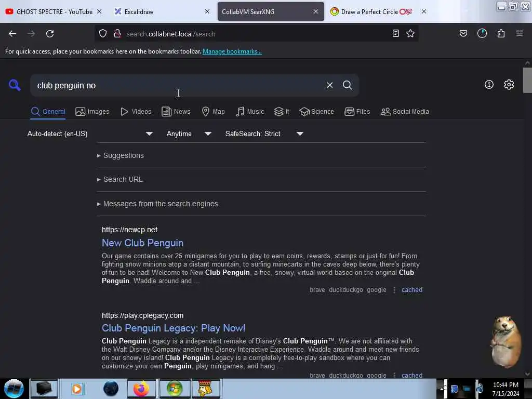
Task: Open the Manage bookmarks link
Action: [232, 51]
